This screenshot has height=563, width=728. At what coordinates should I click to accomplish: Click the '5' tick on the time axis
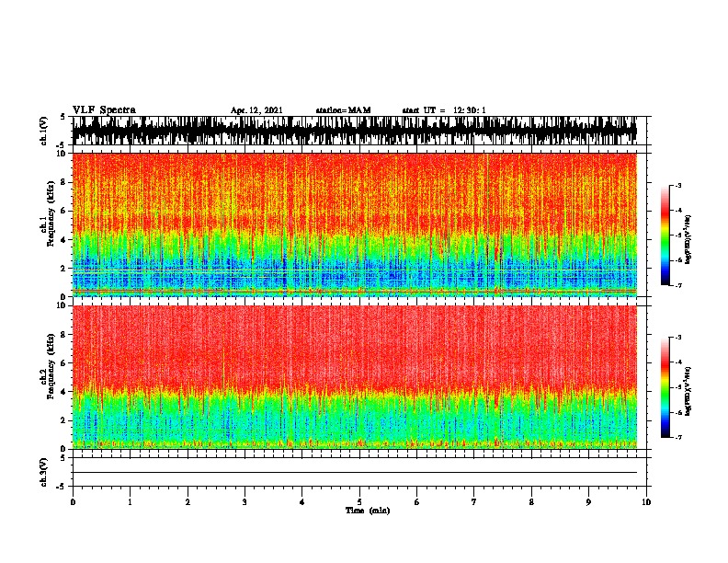[x=359, y=501]
